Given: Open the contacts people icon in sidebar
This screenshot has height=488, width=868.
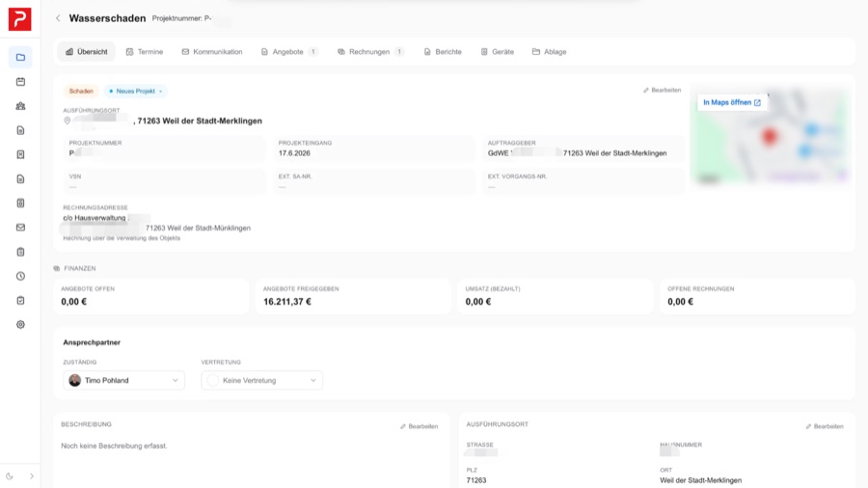Looking at the screenshot, I should point(20,106).
